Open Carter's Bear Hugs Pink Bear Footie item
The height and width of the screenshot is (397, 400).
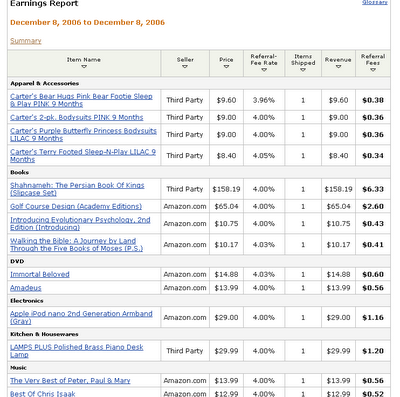click(81, 100)
